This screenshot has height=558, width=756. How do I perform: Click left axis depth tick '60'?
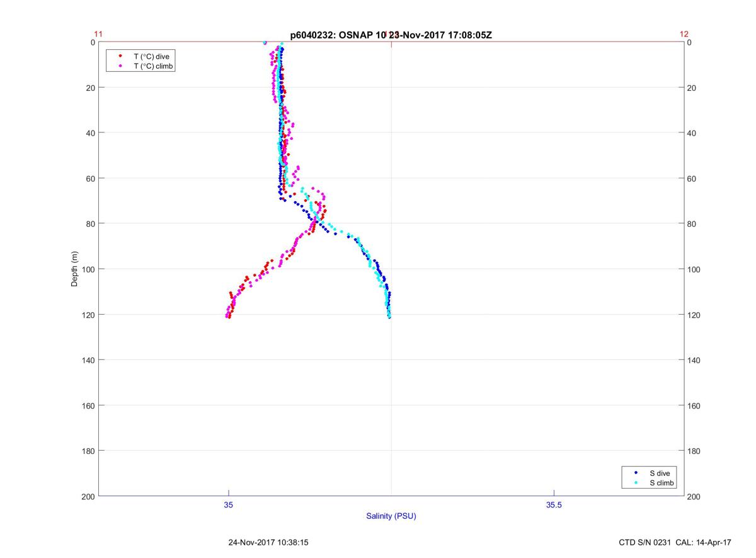pos(91,178)
